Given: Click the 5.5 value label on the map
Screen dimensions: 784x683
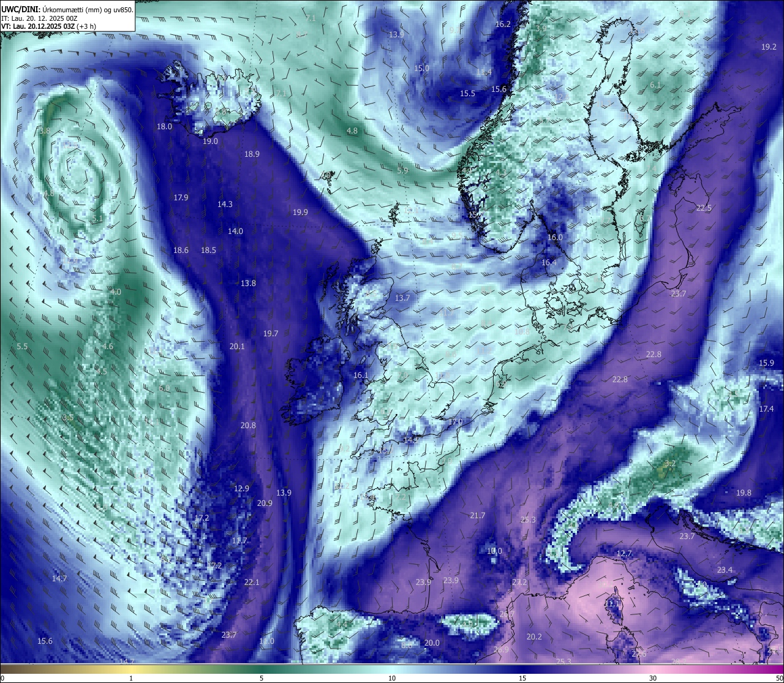Looking at the screenshot, I should (x=22, y=347).
